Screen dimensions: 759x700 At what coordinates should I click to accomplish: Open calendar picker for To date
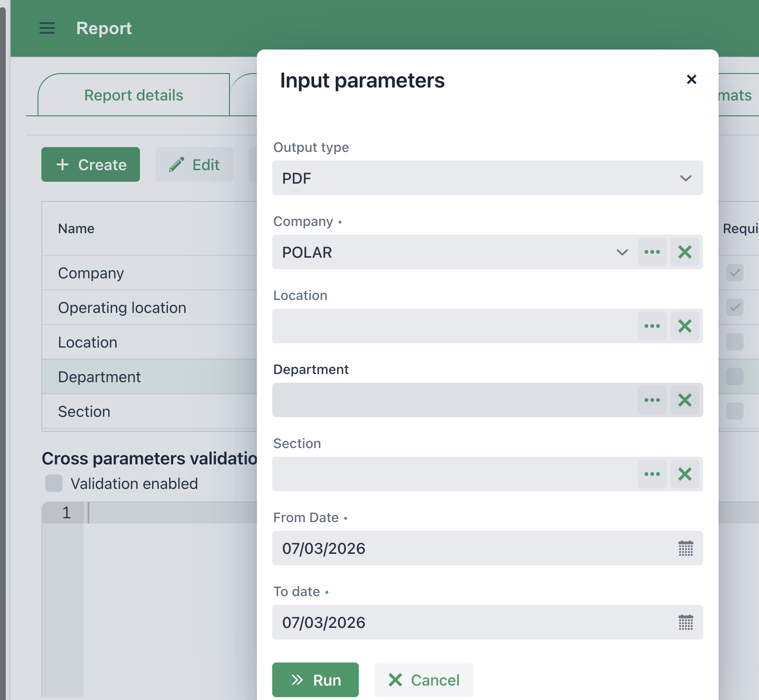pyautogui.click(x=685, y=622)
